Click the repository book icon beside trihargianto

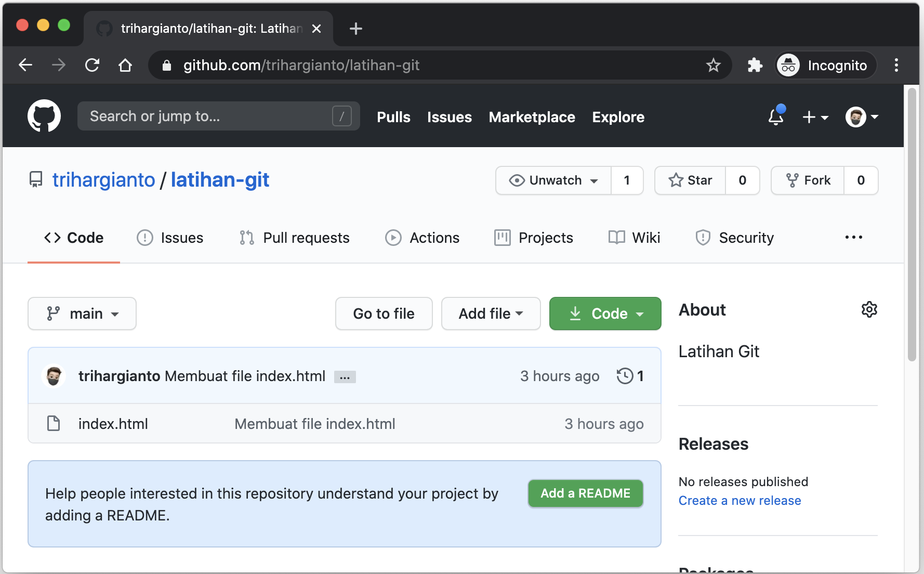[35, 179]
